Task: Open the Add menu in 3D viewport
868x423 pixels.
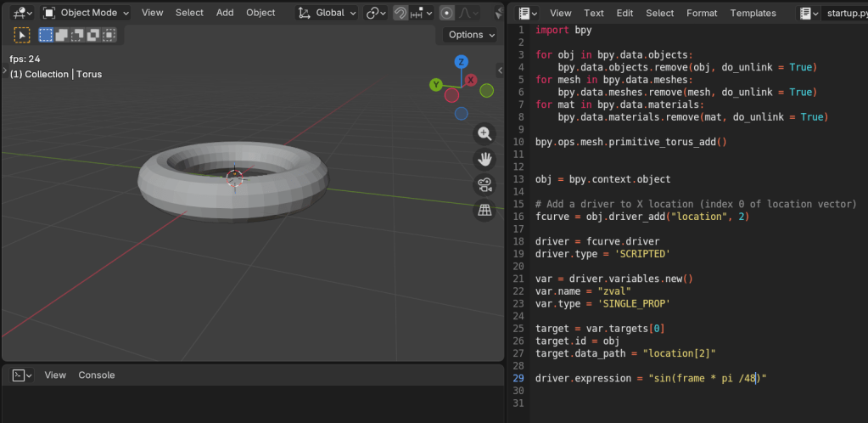Action: pos(225,13)
